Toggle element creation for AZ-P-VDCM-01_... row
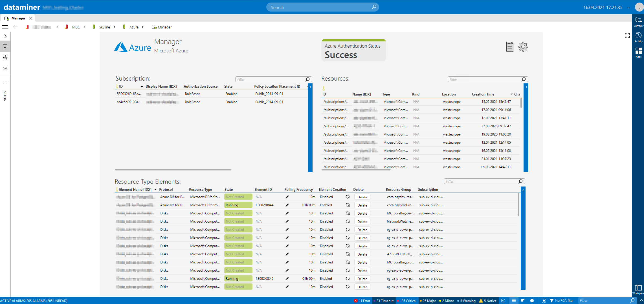 click(x=348, y=254)
